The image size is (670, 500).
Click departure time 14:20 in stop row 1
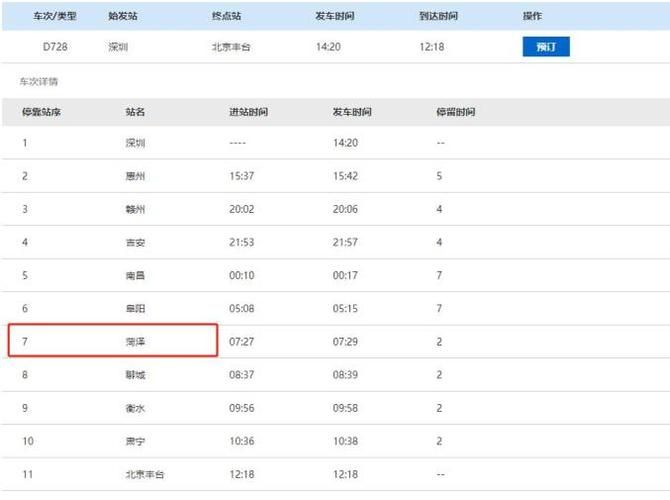(345, 143)
